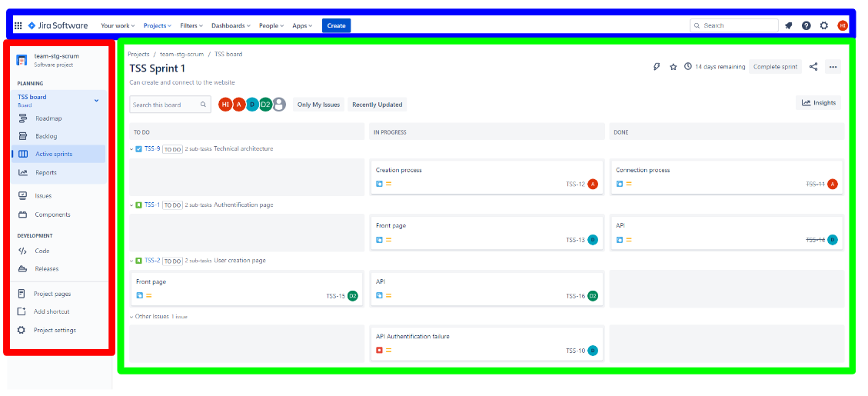868x396 pixels.
Task: Star the TSS Sprint 1 board
Action: pyautogui.click(x=673, y=67)
